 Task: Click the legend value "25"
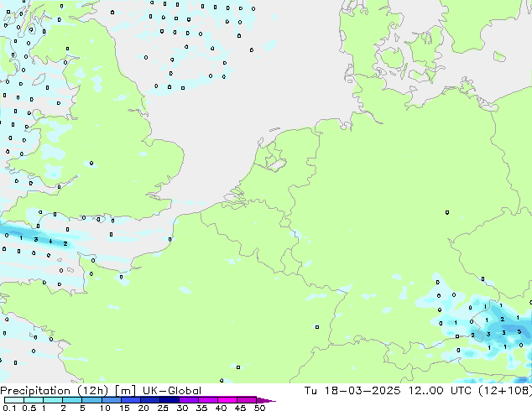[163, 408]
